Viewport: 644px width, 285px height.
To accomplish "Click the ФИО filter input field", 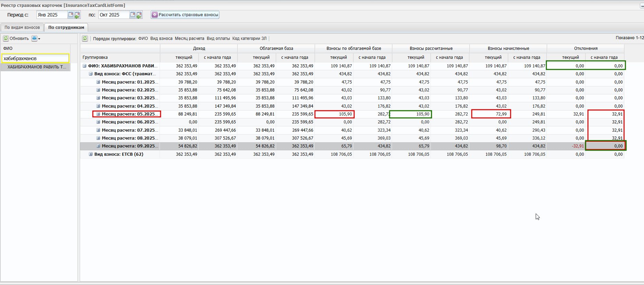I will click(x=35, y=58).
